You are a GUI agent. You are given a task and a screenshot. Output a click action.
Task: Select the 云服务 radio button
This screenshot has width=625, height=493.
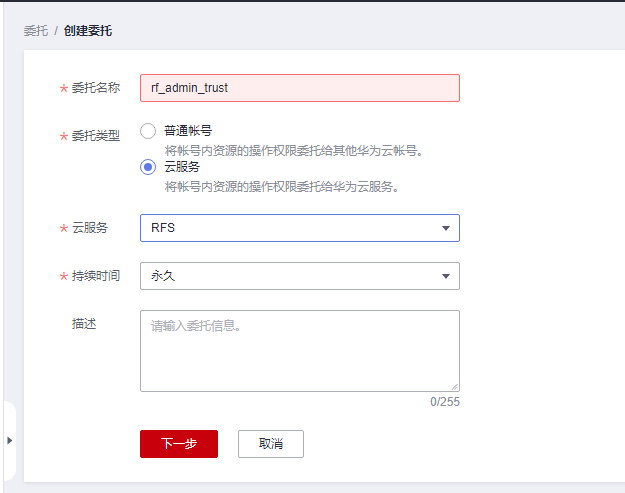pos(148,167)
